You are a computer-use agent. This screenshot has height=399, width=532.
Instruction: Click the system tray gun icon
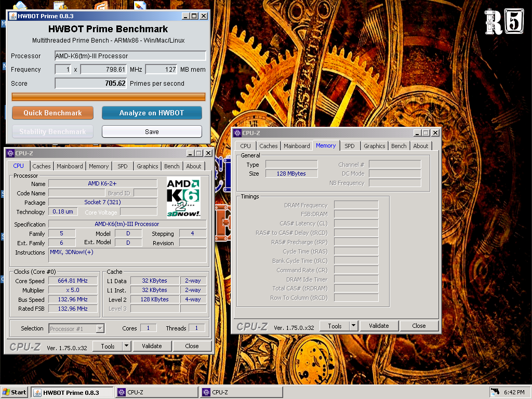click(495, 392)
